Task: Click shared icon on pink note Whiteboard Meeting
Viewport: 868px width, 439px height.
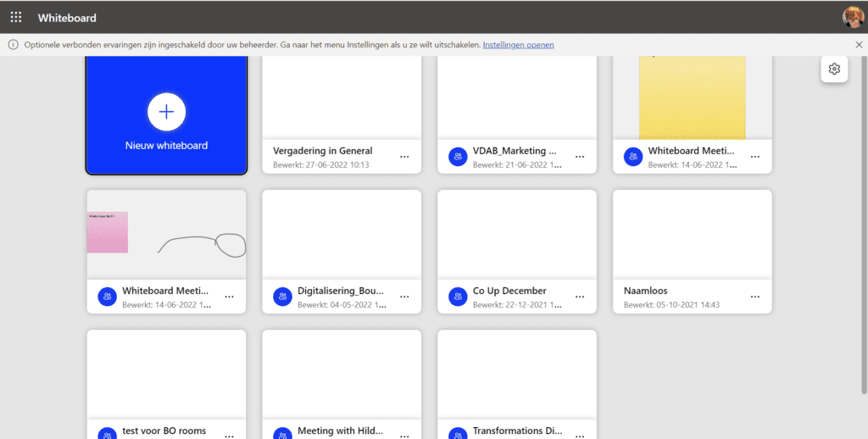Action: point(108,297)
